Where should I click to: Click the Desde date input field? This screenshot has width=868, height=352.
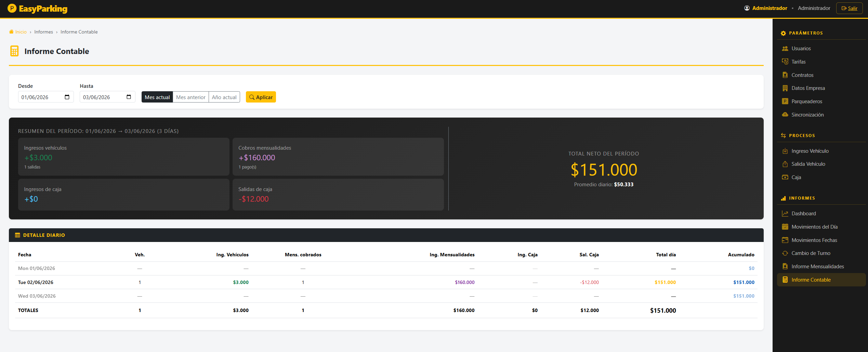click(x=46, y=97)
